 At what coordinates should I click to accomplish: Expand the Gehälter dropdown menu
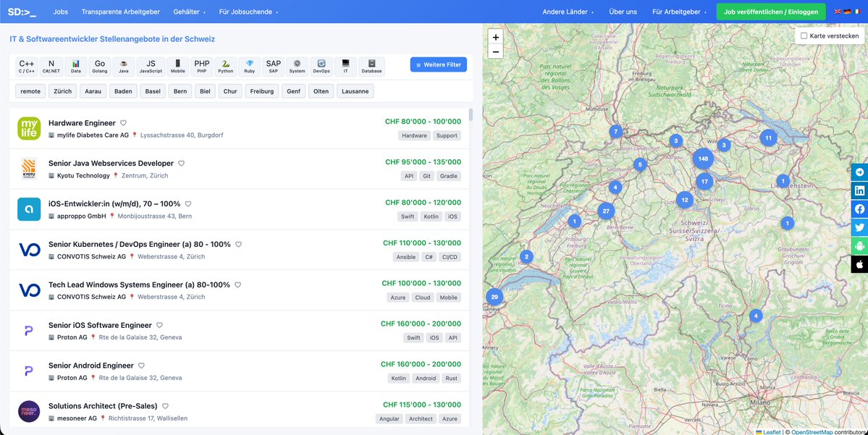190,12
